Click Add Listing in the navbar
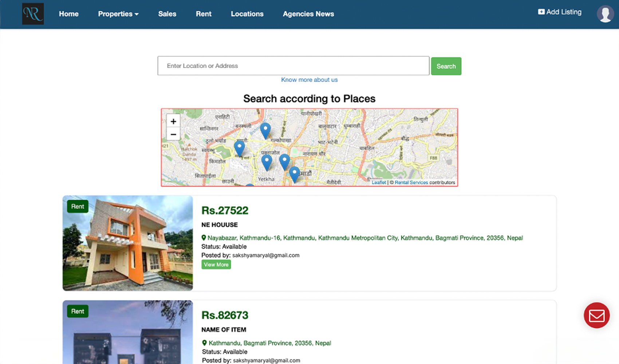Screen dimensions: 619x364 [x=560, y=12]
